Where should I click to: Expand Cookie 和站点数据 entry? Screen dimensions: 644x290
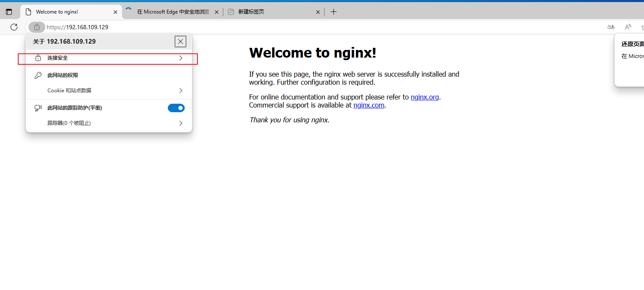click(109, 91)
